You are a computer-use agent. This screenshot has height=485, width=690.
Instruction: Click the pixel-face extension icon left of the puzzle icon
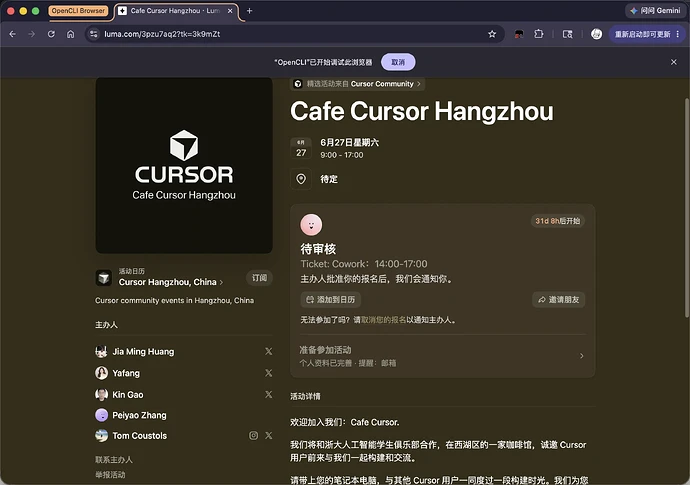pos(519,34)
